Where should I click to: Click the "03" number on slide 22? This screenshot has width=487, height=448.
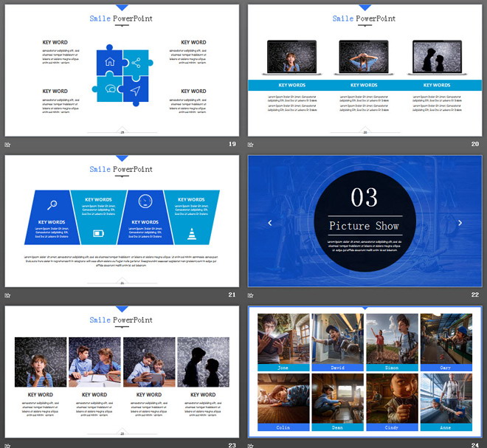[364, 197]
